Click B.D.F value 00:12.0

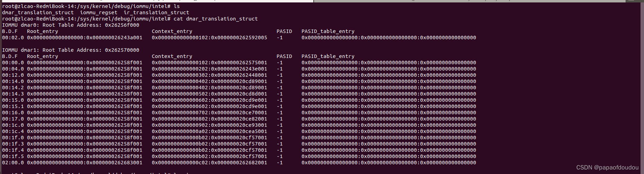pyautogui.click(x=13, y=75)
